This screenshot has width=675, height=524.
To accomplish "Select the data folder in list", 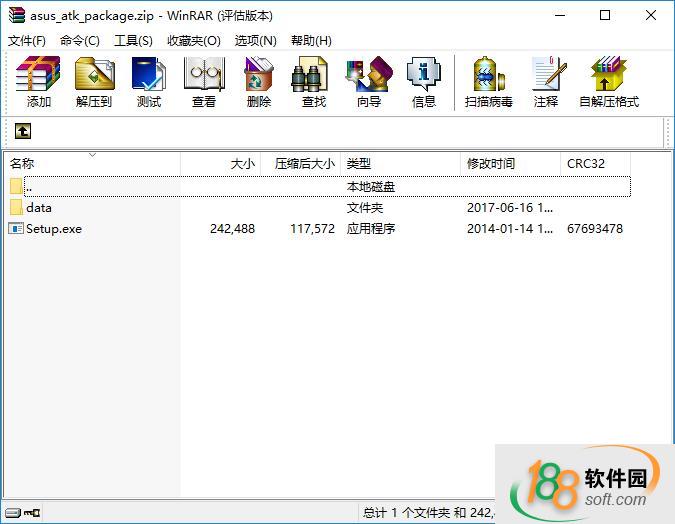I will coord(39,208).
